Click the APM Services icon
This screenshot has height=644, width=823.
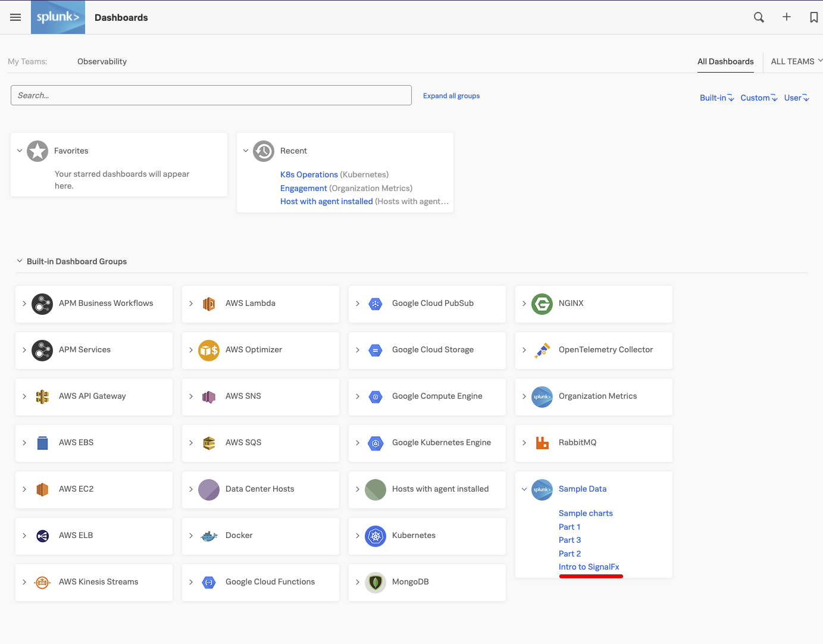click(42, 351)
